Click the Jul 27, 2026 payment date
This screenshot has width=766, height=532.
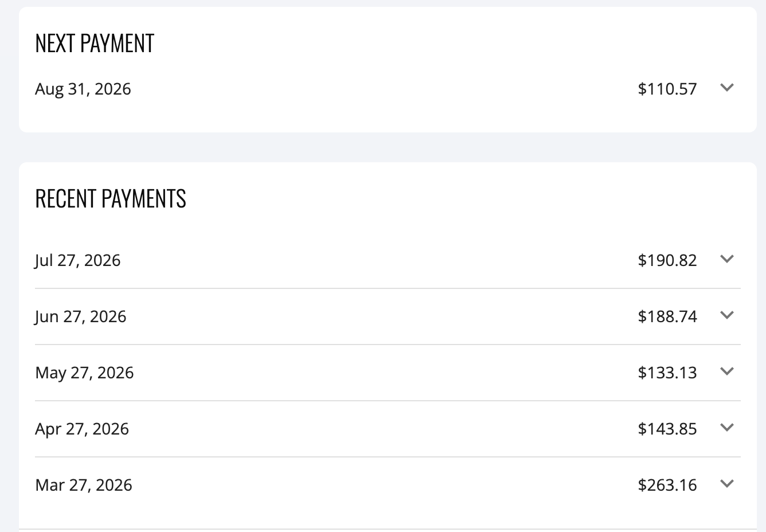78,260
